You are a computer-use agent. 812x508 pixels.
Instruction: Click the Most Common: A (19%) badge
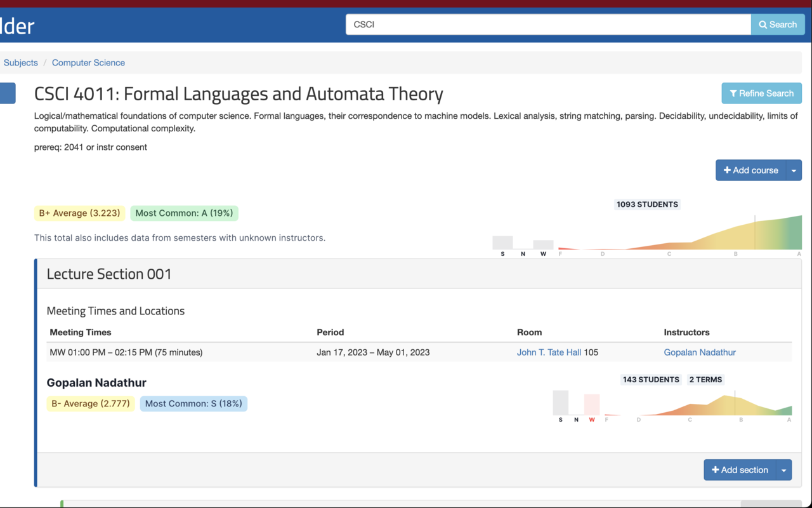tap(184, 213)
